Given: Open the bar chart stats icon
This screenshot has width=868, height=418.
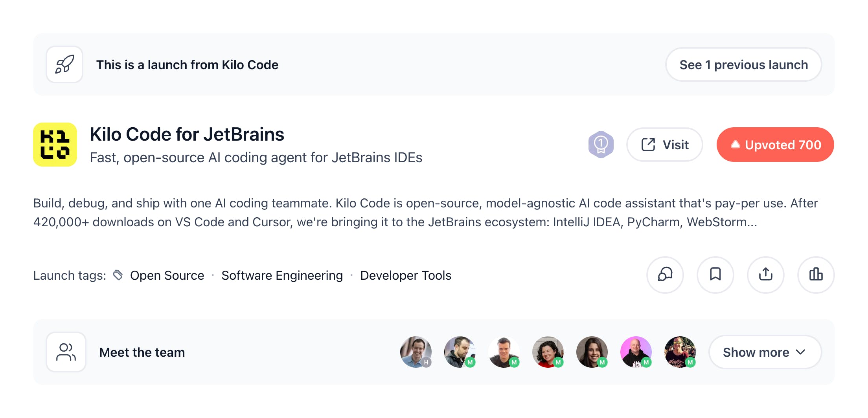Looking at the screenshot, I should [x=816, y=275].
